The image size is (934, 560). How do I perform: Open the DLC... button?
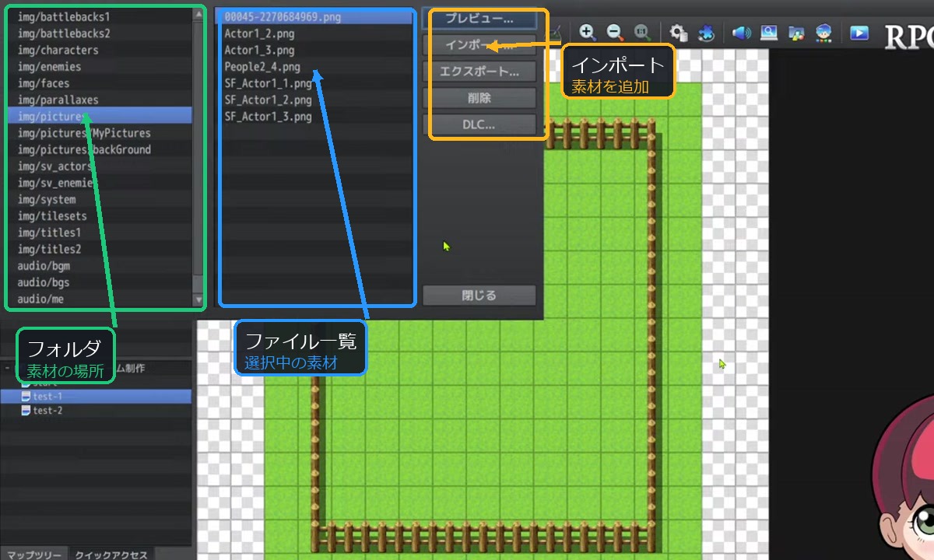point(479,124)
